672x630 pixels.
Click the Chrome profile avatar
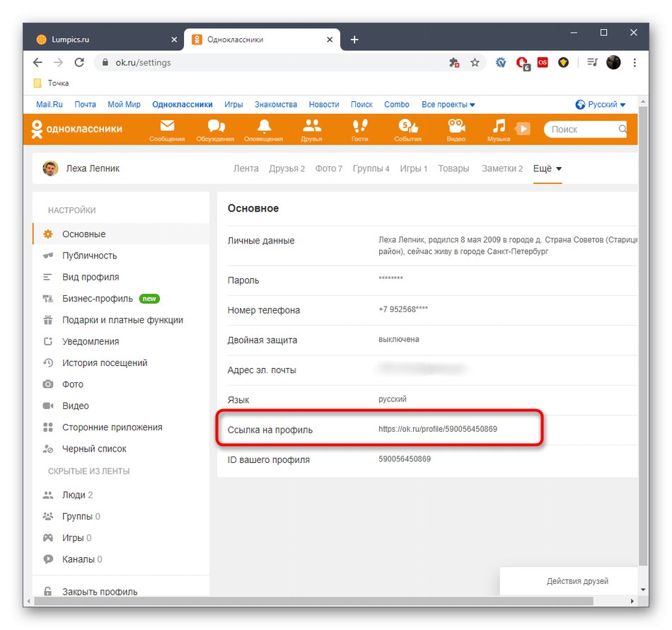click(613, 62)
